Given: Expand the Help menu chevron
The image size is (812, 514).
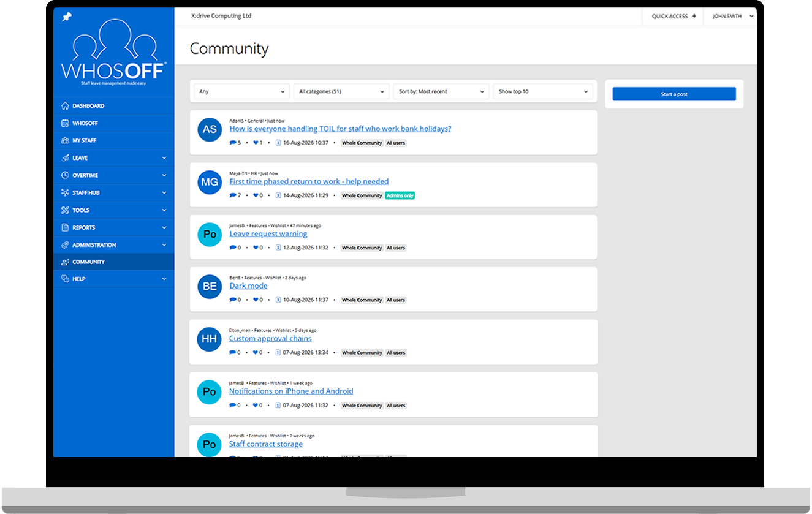Looking at the screenshot, I should coord(164,279).
